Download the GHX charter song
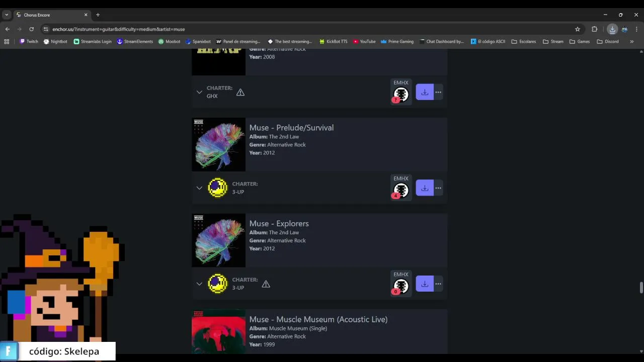 click(x=425, y=92)
